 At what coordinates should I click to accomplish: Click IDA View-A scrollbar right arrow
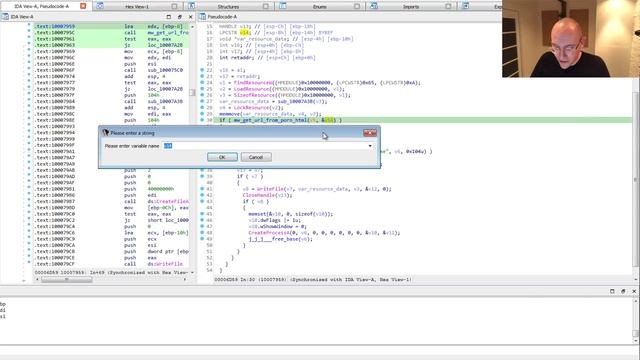[185, 280]
